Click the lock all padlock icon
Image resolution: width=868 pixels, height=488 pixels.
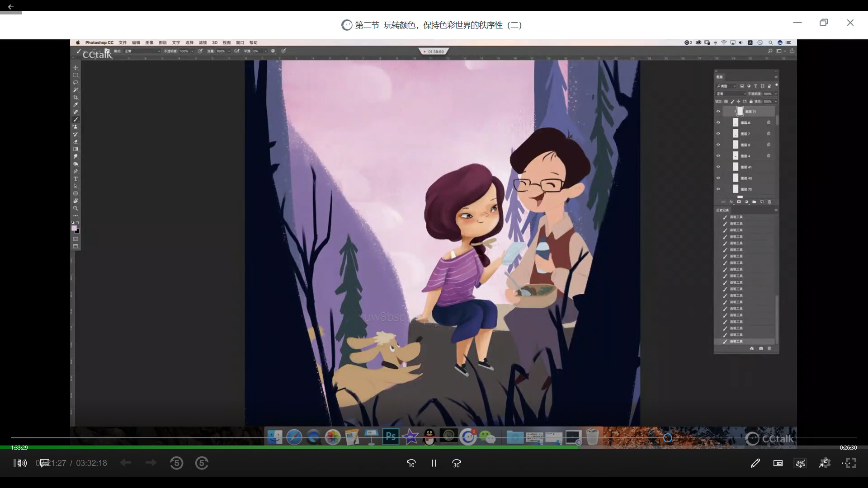(751, 102)
